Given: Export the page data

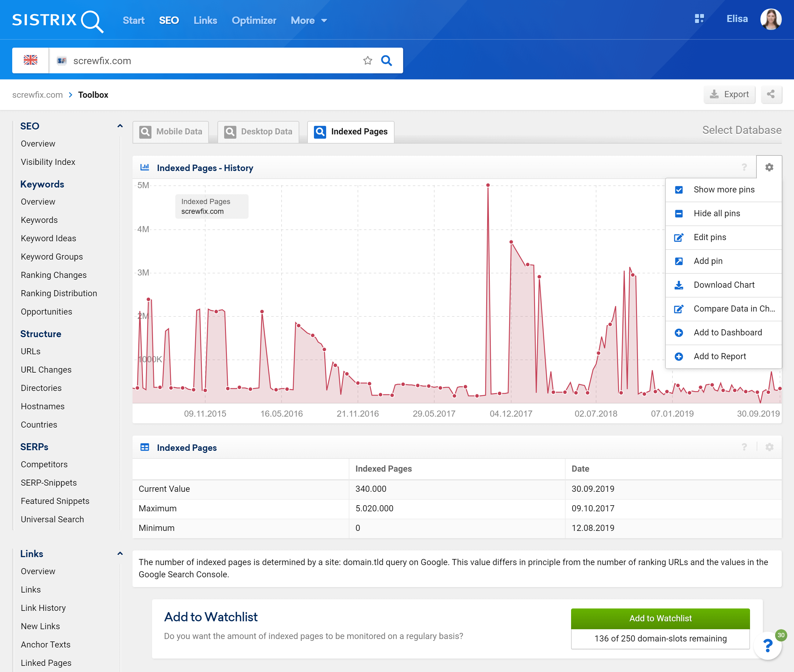Looking at the screenshot, I should point(729,94).
